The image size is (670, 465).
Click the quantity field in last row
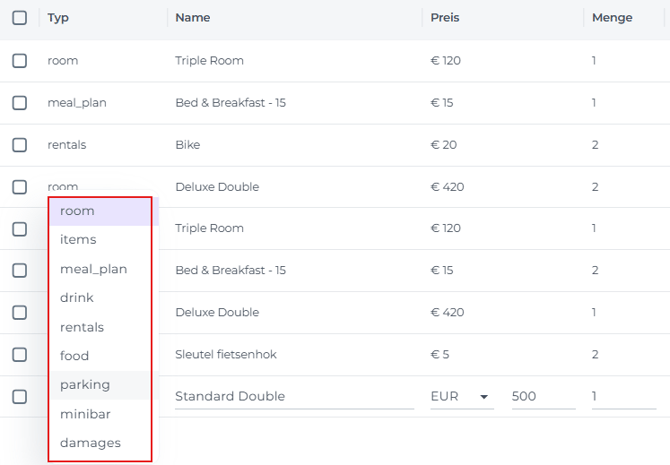pos(622,397)
